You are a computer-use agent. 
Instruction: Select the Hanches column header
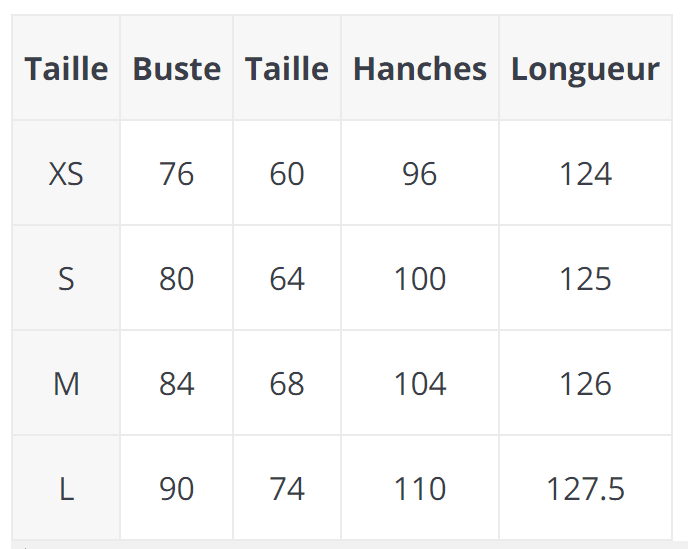pos(420,69)
